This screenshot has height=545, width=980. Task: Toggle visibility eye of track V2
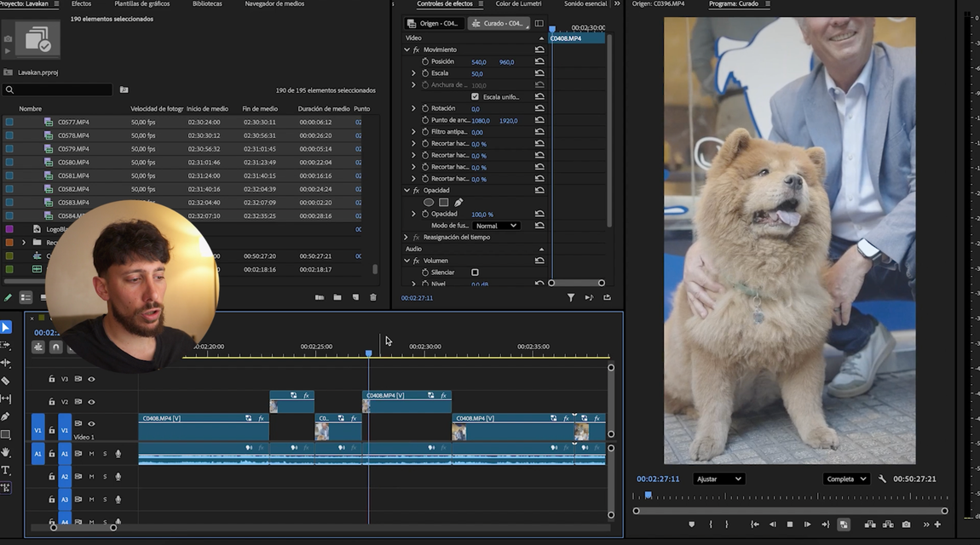tap(91, 402)
